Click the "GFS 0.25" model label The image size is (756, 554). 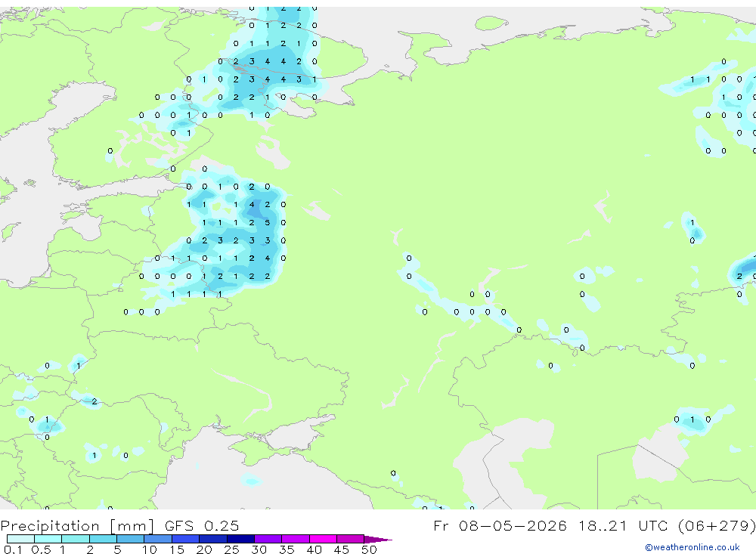point(202,525)
